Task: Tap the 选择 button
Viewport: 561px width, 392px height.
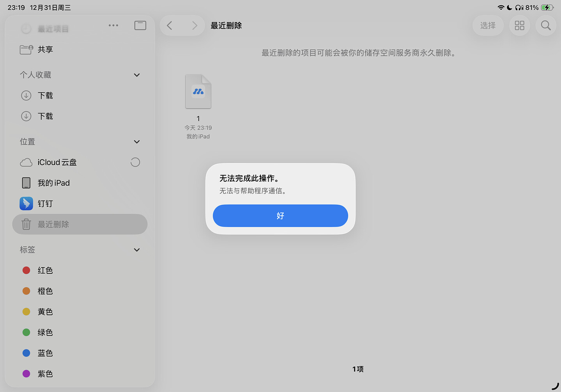Action: [x=488, y=25]
